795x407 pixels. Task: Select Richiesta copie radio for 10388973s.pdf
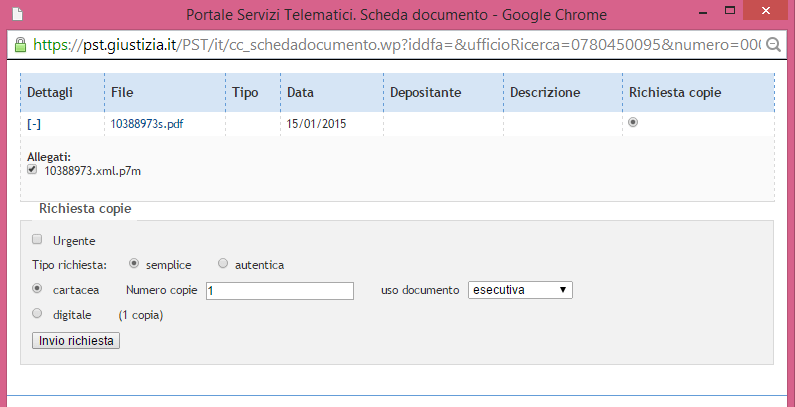[x=633, y=124]
